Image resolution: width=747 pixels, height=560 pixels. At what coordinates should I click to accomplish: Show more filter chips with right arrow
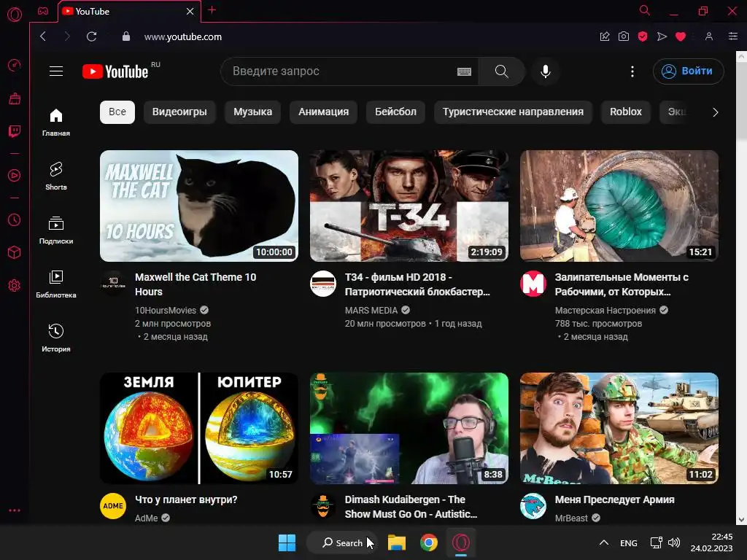715,112
